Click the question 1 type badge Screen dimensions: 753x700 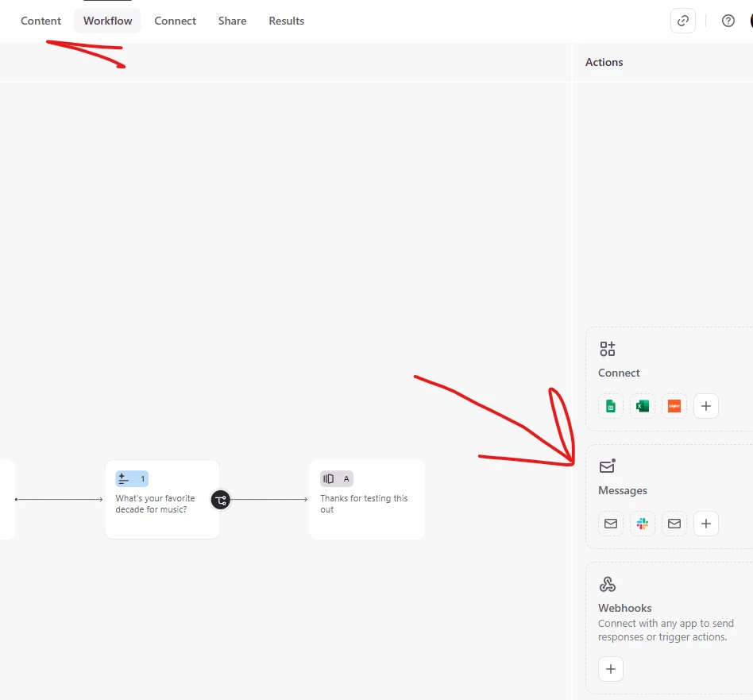click(x=132, y=478)
